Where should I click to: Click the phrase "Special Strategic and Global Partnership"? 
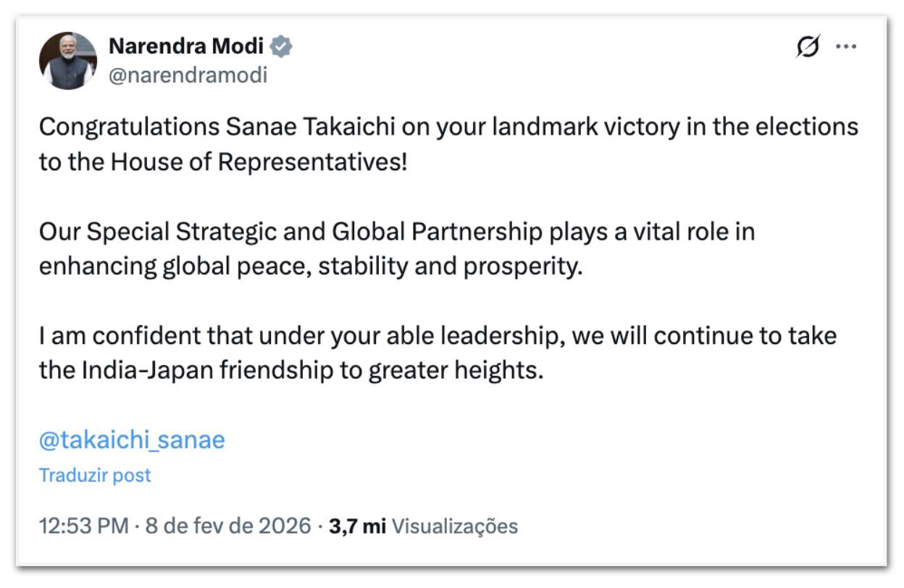pos(314,232)
